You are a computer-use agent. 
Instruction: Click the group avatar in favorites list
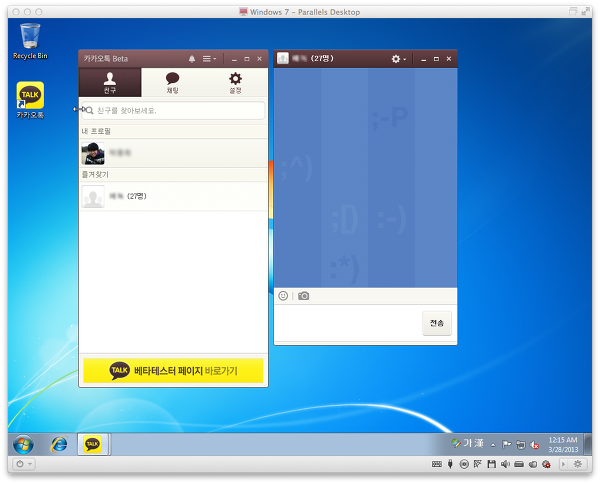(93, 197)
